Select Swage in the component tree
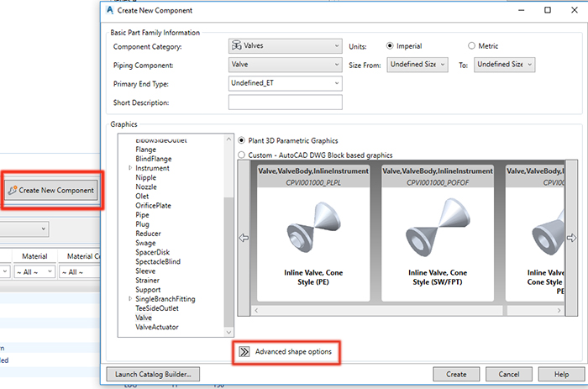The width and height of the screenshot is (588, 389). pyautogui.click(x=145, y=243)
